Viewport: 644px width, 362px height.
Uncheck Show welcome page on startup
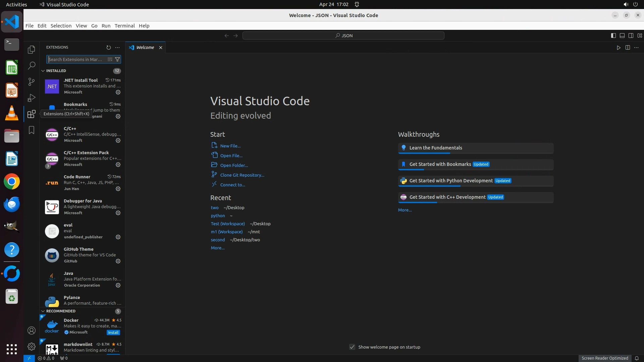coord(352,347)
